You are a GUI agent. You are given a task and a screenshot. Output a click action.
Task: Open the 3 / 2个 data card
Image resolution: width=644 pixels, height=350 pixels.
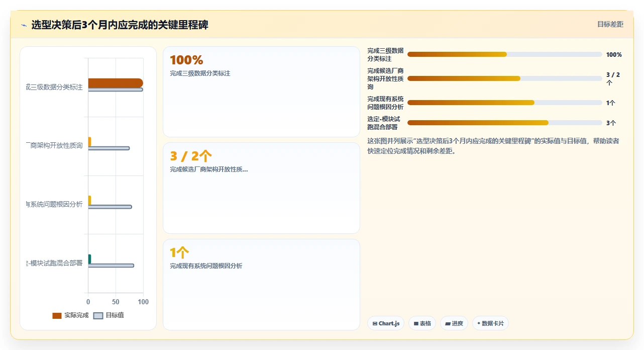point(261,188)
